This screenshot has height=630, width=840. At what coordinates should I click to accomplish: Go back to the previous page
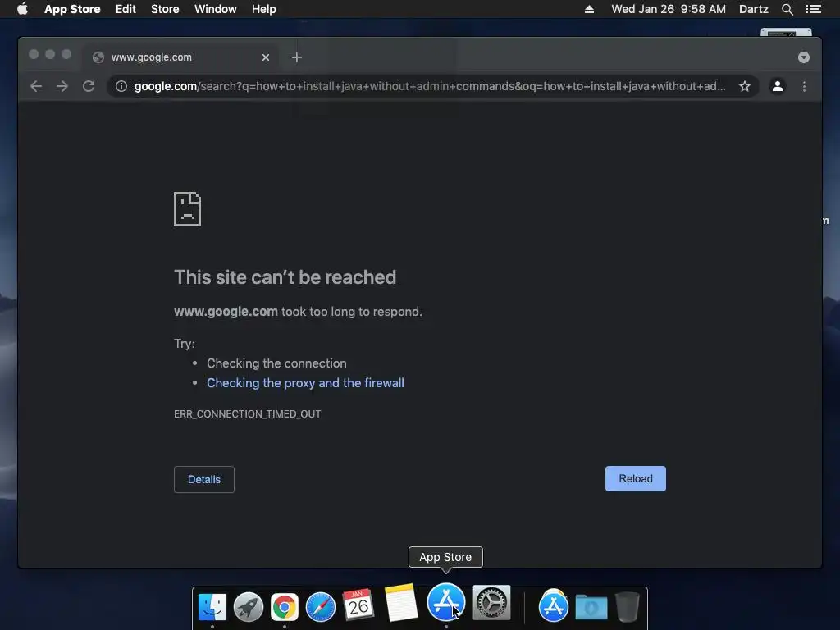point(36,86)
